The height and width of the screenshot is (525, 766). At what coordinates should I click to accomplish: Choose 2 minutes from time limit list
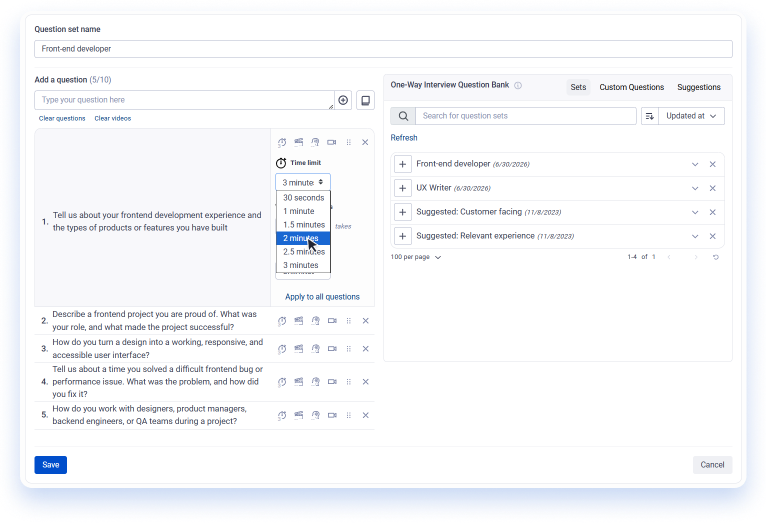click(303, 238)
